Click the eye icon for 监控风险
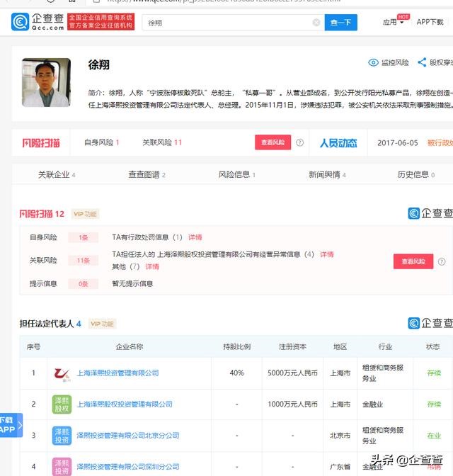This screenshot has width=453, height=476. pyautogui.click(x=373, y=62)
